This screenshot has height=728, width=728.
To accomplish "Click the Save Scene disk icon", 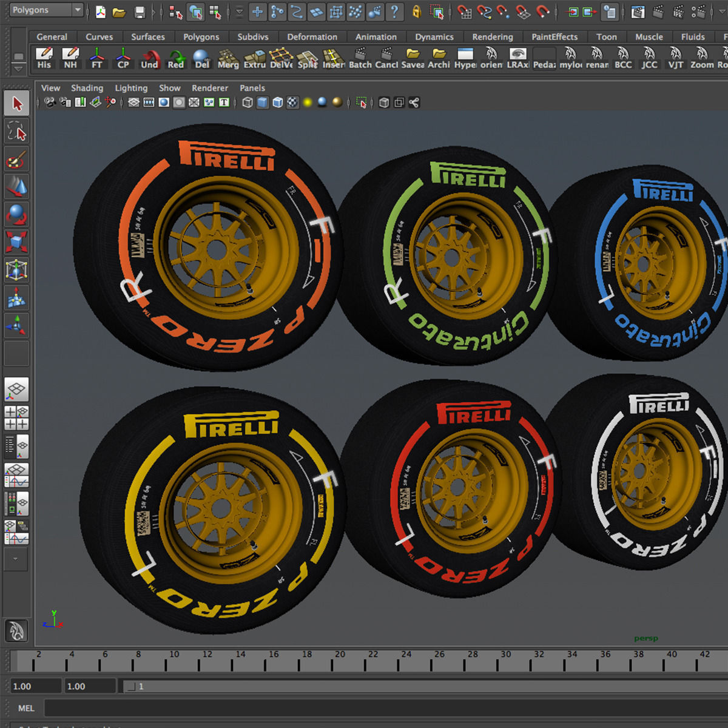I will coord(140,12).
